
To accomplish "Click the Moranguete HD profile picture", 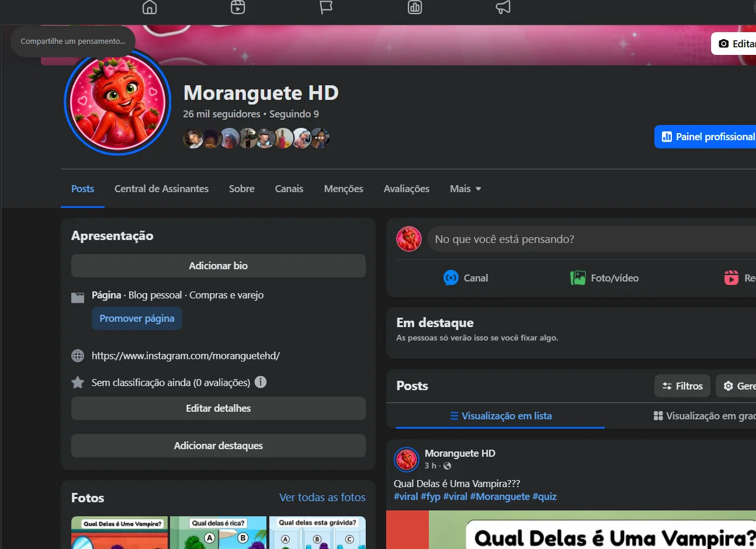I will tap(117, 102).
